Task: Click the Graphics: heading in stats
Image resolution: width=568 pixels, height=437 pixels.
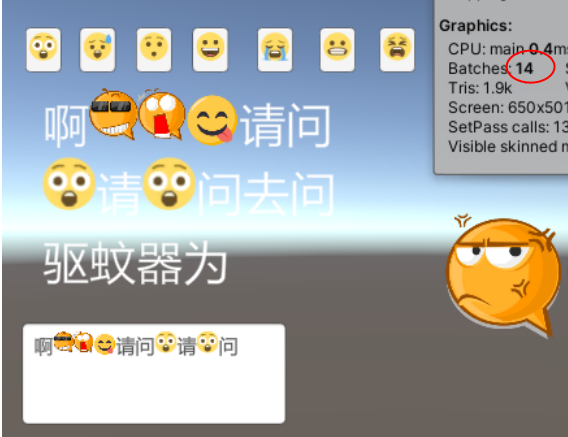Action: [x=476, y=26]
